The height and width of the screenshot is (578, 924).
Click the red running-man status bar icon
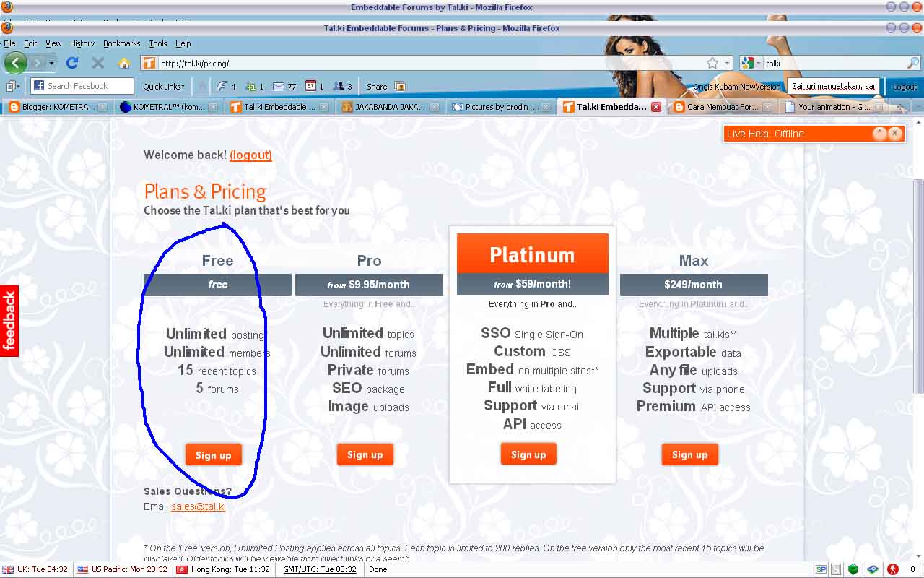pyautogui.click(x=892, y=569)
